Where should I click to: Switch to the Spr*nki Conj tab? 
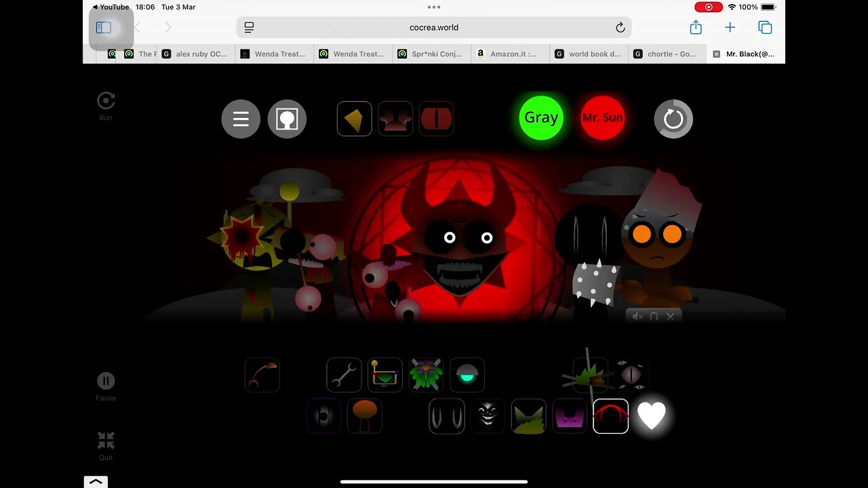(x=432, y=54)
